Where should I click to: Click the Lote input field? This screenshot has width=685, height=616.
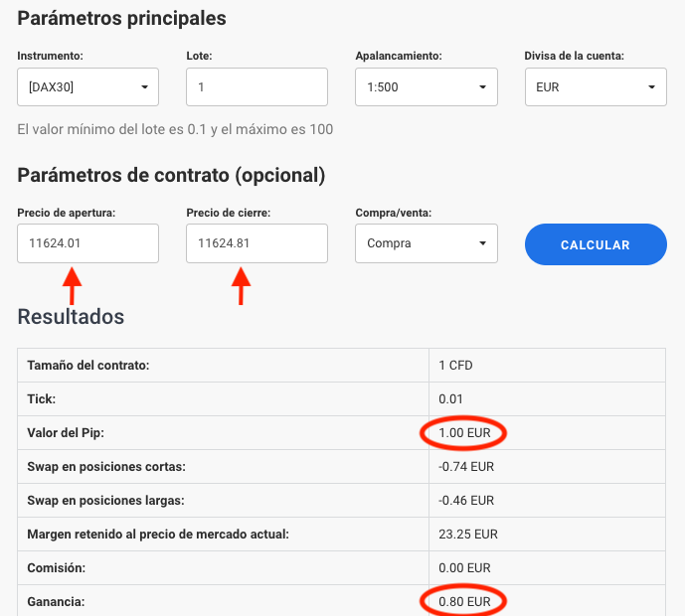click(x=257, y=87)
